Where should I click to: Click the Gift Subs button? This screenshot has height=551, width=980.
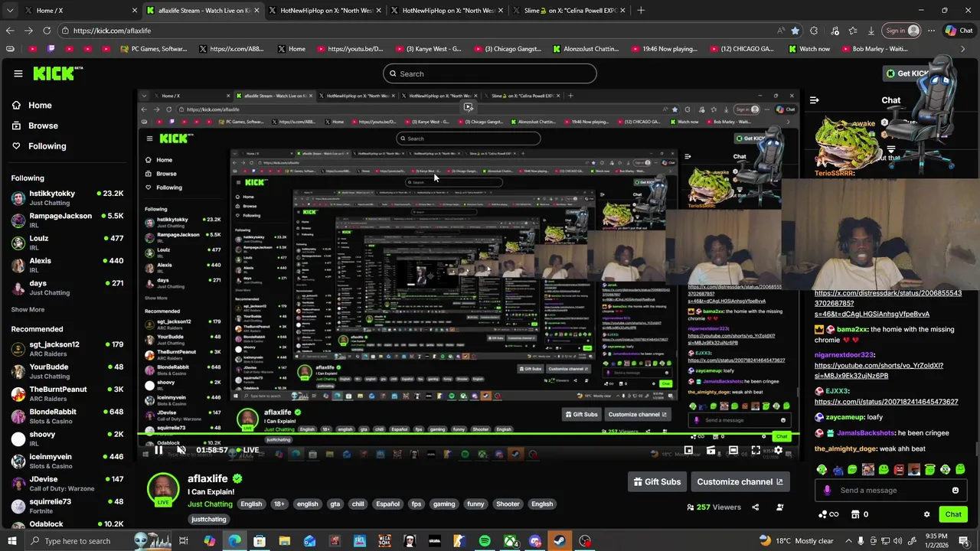pos(657,482)
